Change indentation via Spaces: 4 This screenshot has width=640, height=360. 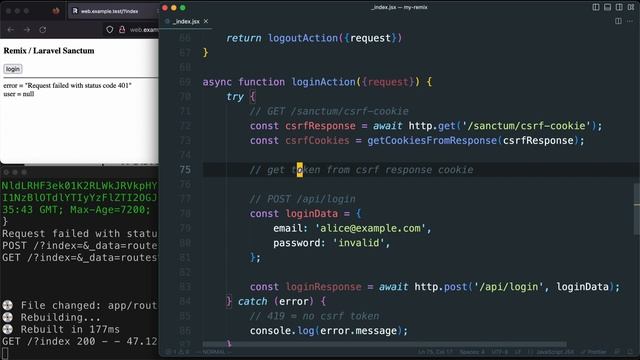(472, 352)
